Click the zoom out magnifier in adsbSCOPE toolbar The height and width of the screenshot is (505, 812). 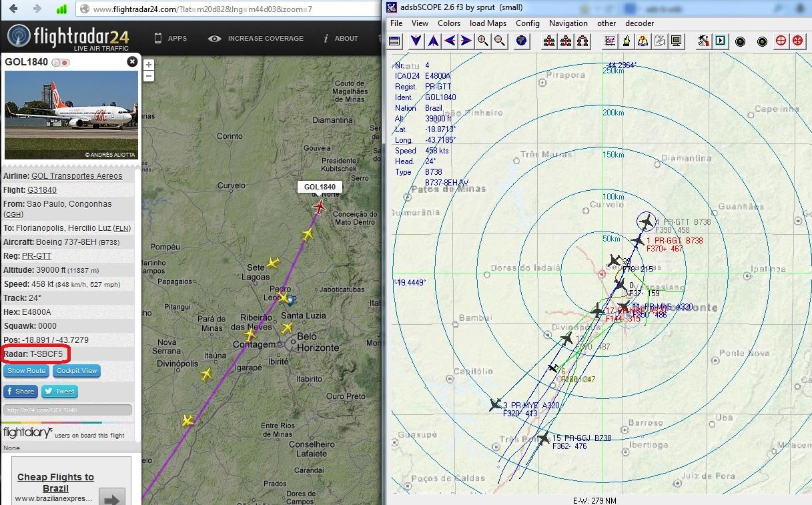coord(499,41)
